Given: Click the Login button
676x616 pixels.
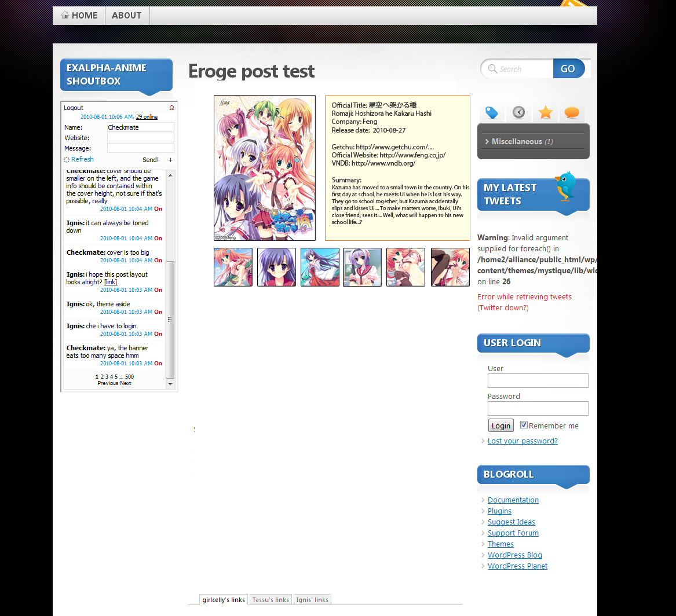Looking at the screenshot, I should pos(501,426).
